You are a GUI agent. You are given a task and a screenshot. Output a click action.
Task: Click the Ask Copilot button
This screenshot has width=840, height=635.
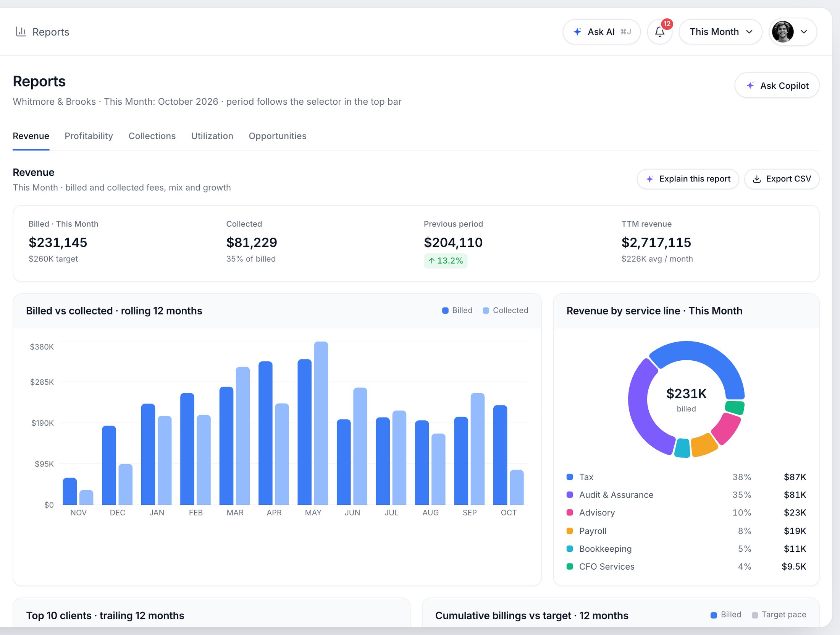click(777, 86)
